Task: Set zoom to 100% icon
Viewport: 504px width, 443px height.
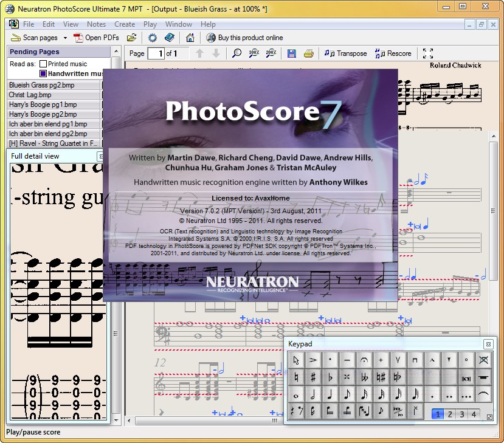Action: 254,53
